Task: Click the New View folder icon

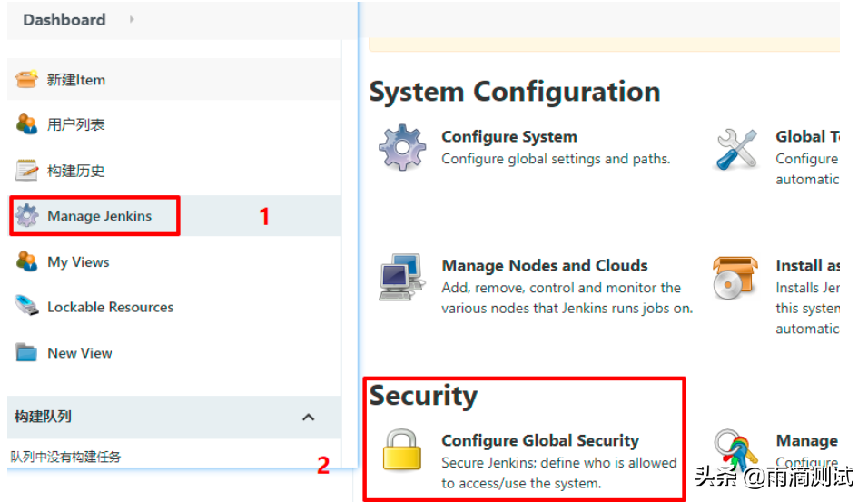Action: click(x=26, y=352)
